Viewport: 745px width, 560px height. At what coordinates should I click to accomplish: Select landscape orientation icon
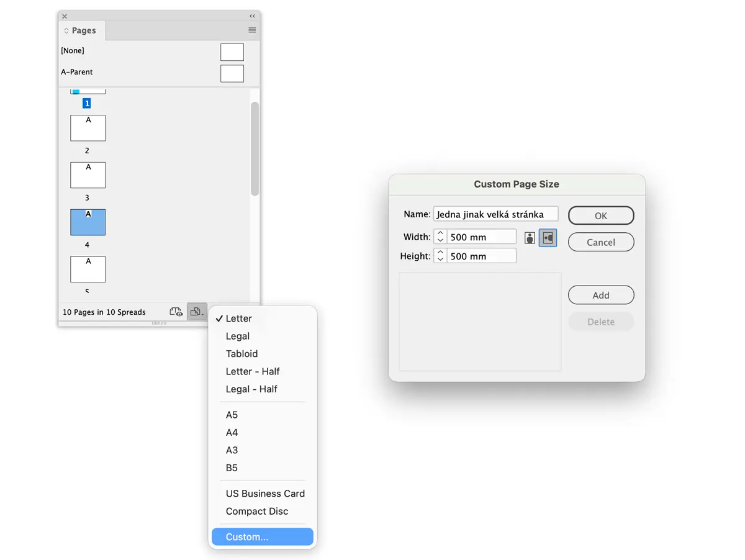coord(548,238)
